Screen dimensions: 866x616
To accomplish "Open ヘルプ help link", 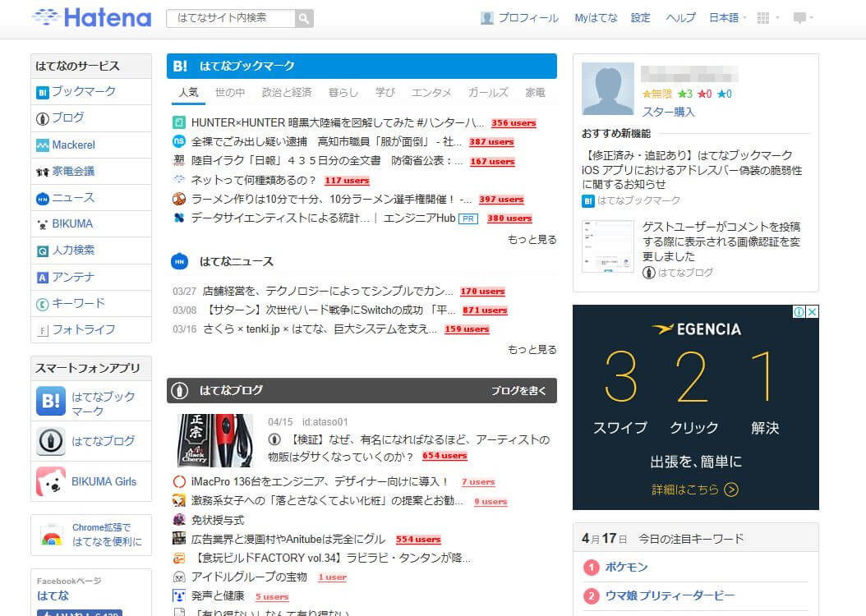I will [680, 18].
